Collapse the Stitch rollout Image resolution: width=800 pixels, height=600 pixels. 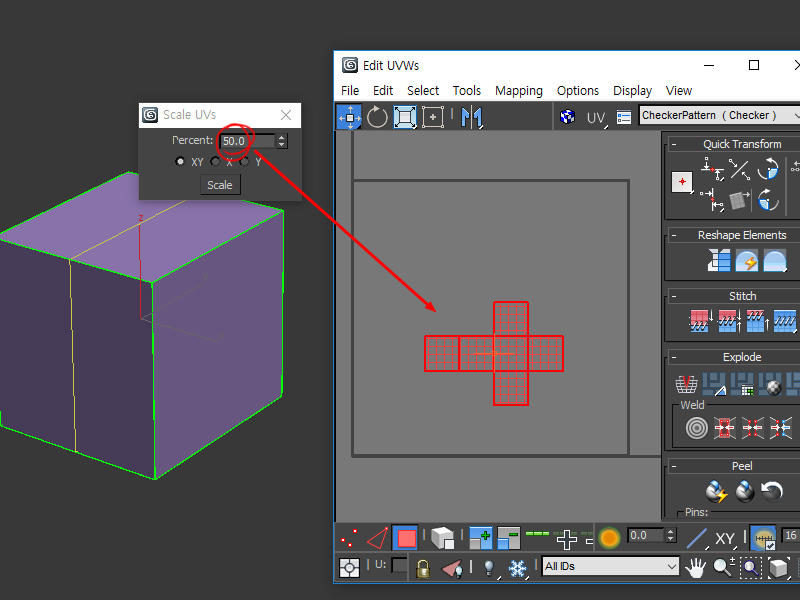(x=674, y=297)
